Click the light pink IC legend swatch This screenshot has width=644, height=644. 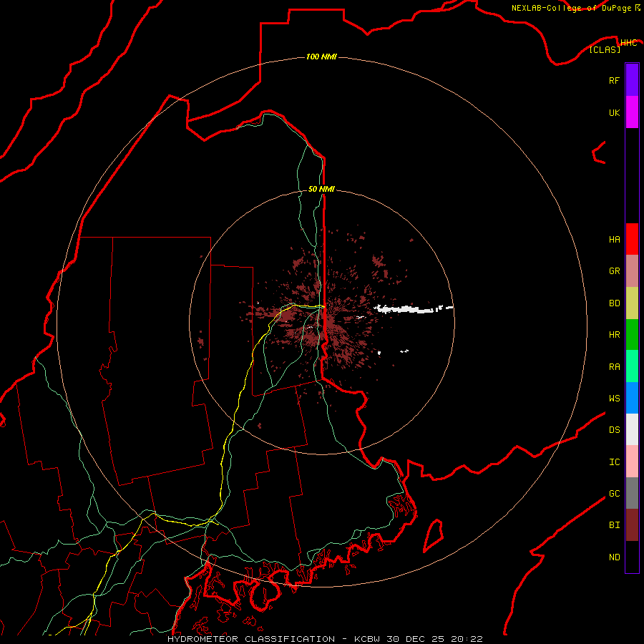[x=632, y=462]
